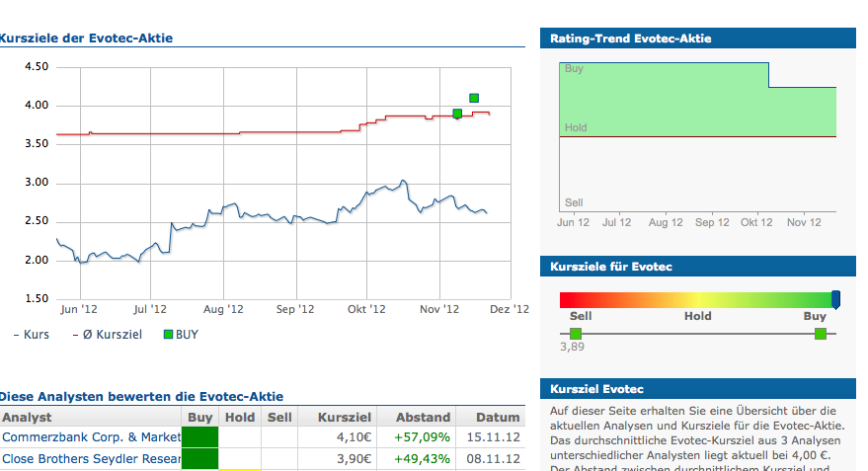Click the Rating-Trend Evotec-Aktie panel header
This screenshot has height=471, width=868.
(697, 39)
